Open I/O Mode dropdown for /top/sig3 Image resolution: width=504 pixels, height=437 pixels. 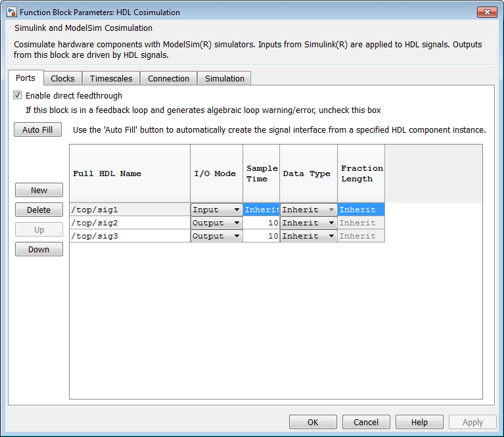[216, 236]
